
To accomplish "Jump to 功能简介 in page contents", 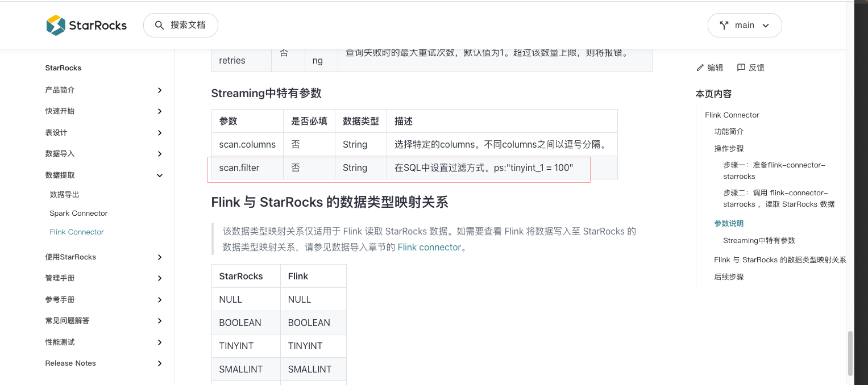I will coord(729,132).
